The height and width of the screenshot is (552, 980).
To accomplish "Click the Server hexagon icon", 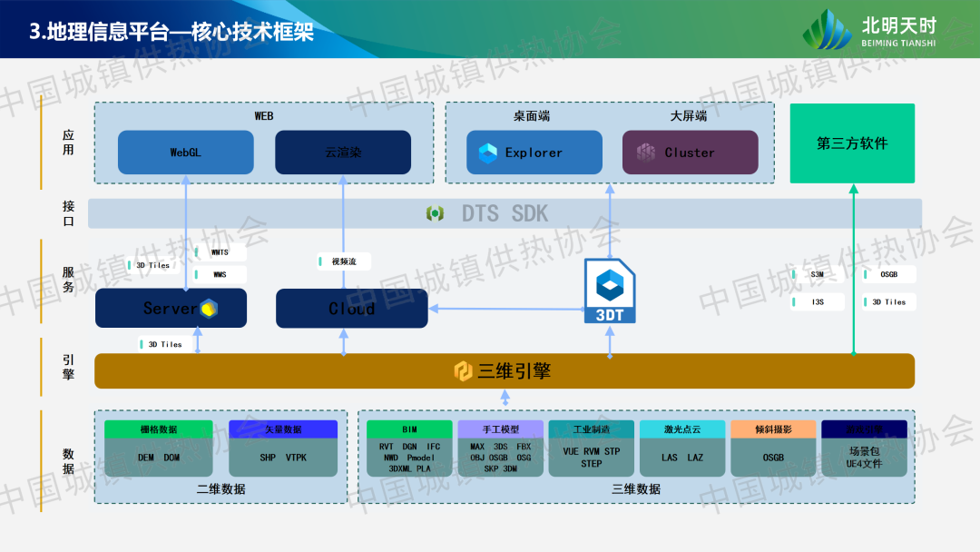I will (210, 309).
